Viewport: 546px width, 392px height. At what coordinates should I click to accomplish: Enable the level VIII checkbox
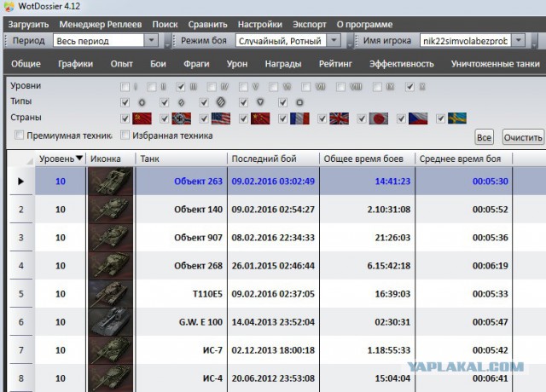341,87
